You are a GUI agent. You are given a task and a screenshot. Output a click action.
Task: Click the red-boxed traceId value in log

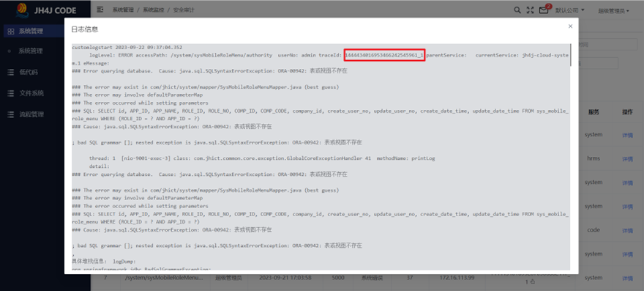pyautogui.click(x=384, y=55)
